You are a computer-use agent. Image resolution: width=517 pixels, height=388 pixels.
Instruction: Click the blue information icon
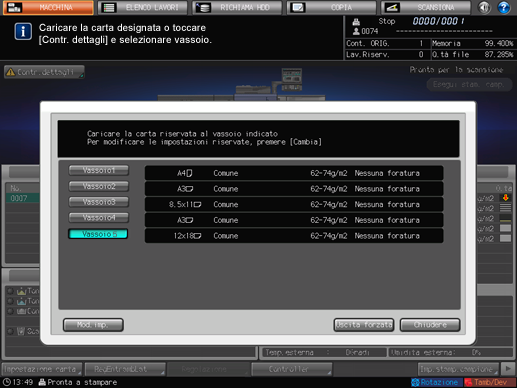pos(23,32)
